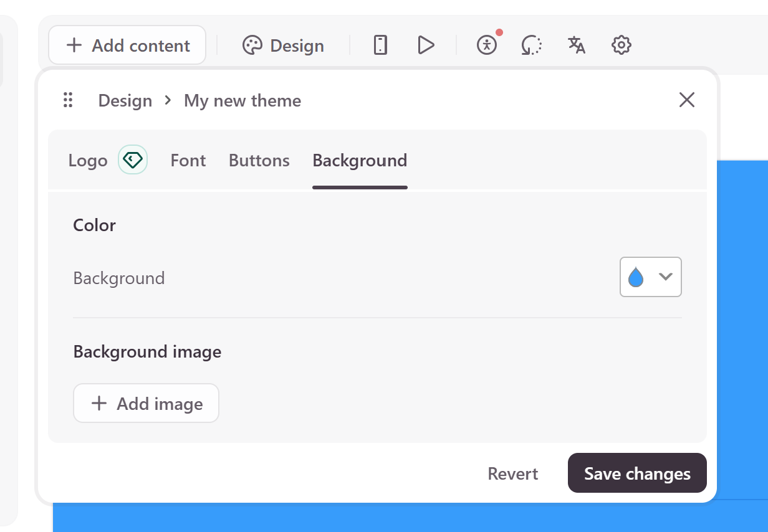Go back to Design breadcrumb
Viewport: 768px width, 532px height.
[x=125, y=100]
